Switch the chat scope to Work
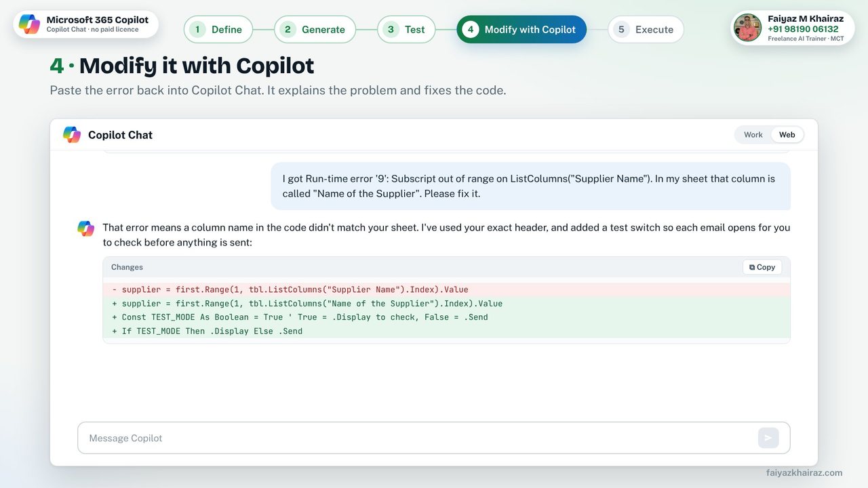The height and width of the screenshot is (488, 868). (753, 134)
